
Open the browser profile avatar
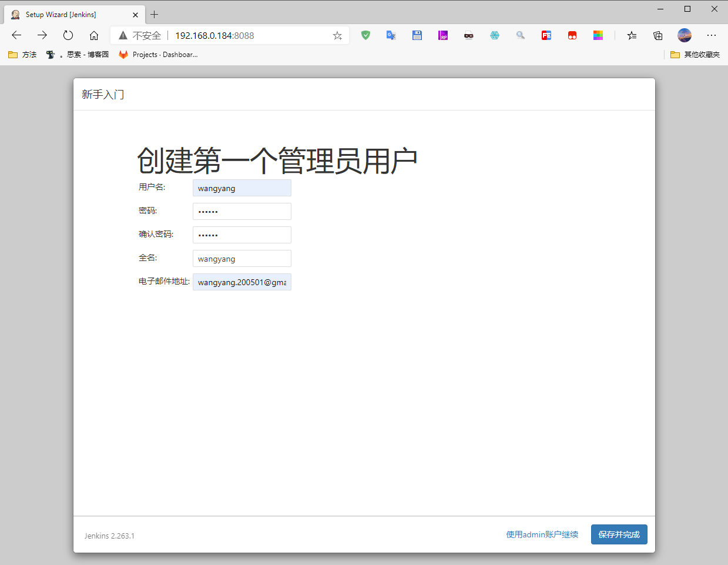pyautogui.click(x=685, y=35)
